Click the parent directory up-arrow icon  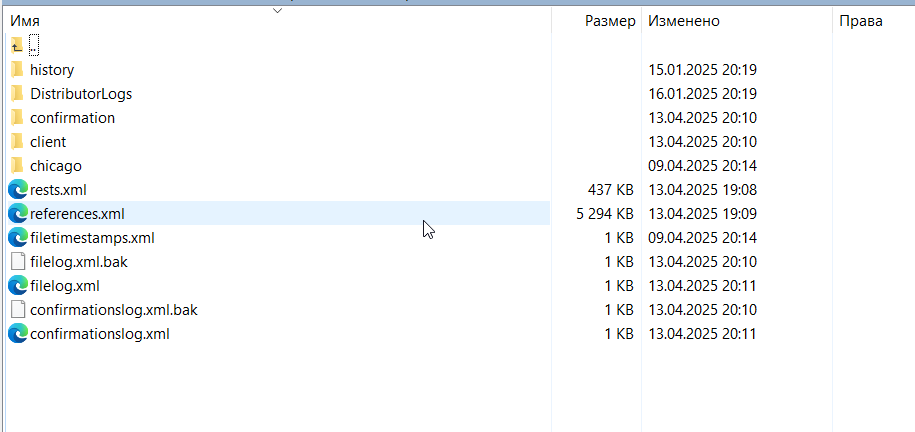click(x=17, y=45)
